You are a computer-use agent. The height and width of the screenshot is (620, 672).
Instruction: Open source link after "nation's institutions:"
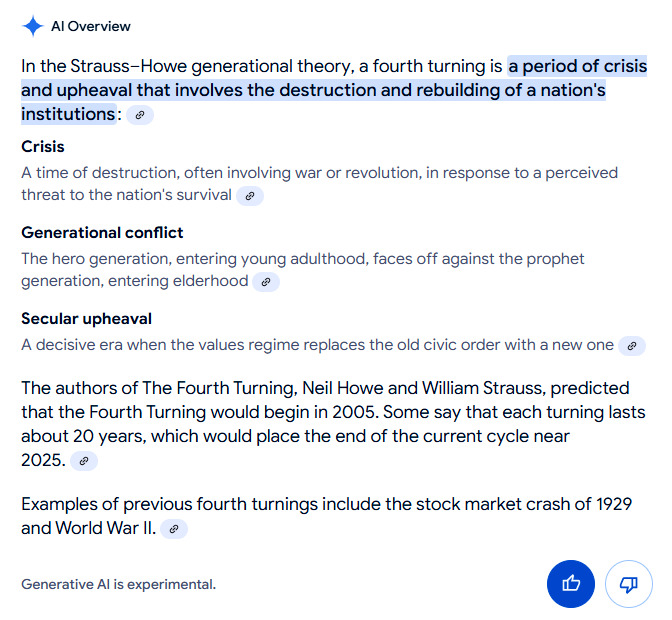[x=140, y=115]
